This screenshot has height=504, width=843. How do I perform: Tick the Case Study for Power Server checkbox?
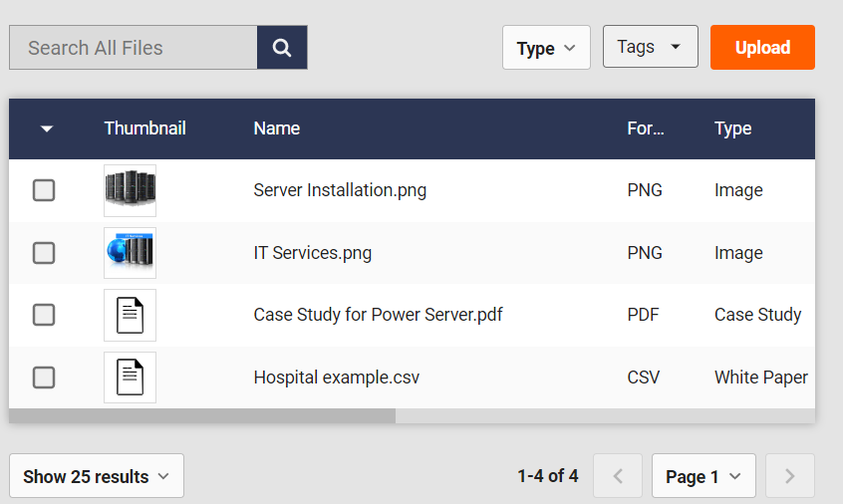coord(44,315)
